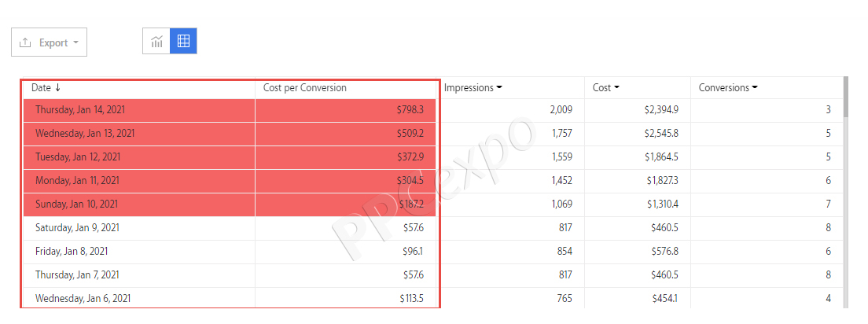Open the Export dropdown
868x324 pixels.
click(x=75, y=42)
